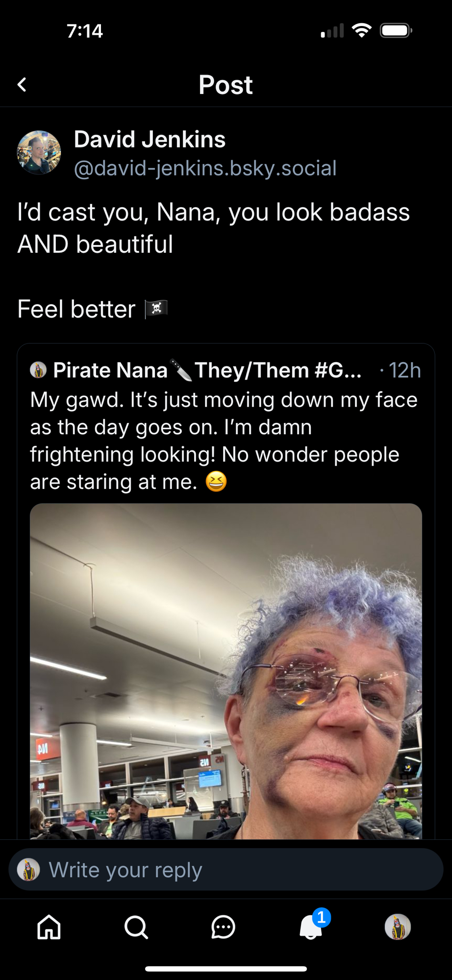This screenshot has width=452, height=980.
Task: Tap the battery status icon
Action: (x=396, y=31)
